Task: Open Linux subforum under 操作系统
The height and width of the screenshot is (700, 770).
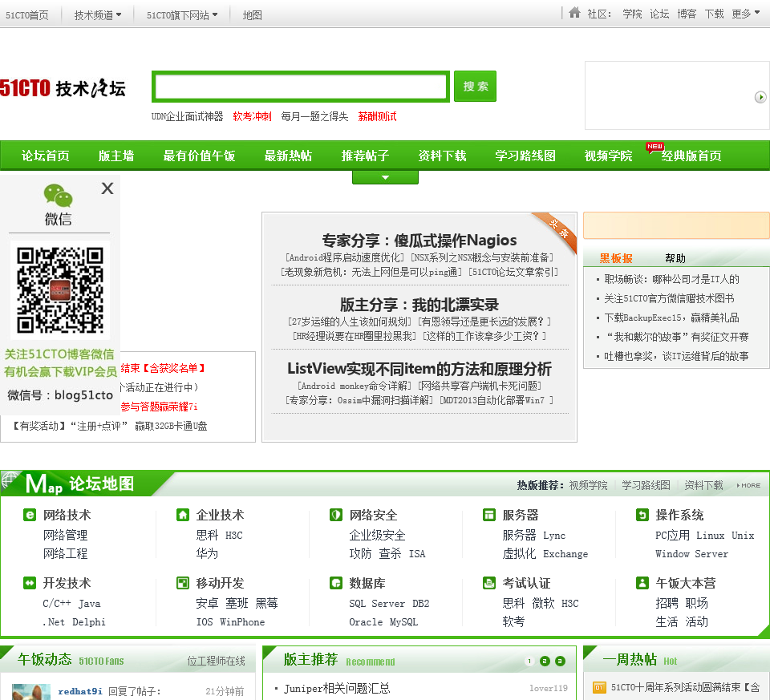Action: [710, 535]
